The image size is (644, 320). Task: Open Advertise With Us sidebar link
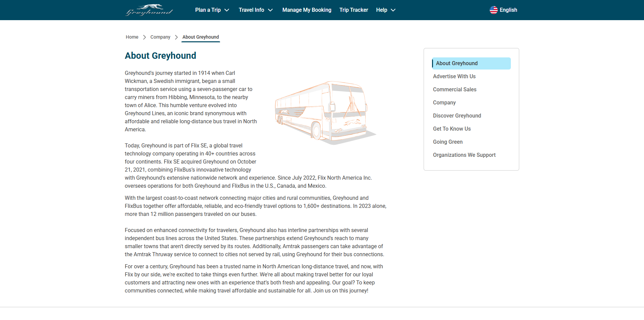click(x=454, y=77)
